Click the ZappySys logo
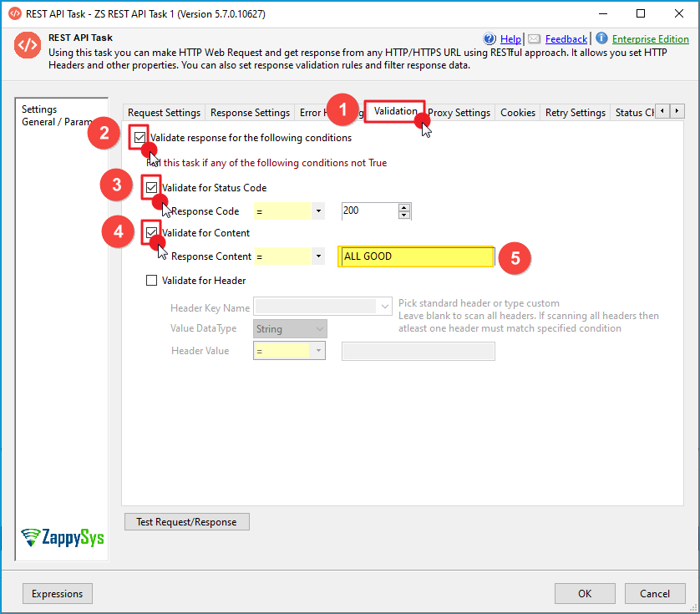700x614 pixels. pyautogui.click(x=63, y=537)
